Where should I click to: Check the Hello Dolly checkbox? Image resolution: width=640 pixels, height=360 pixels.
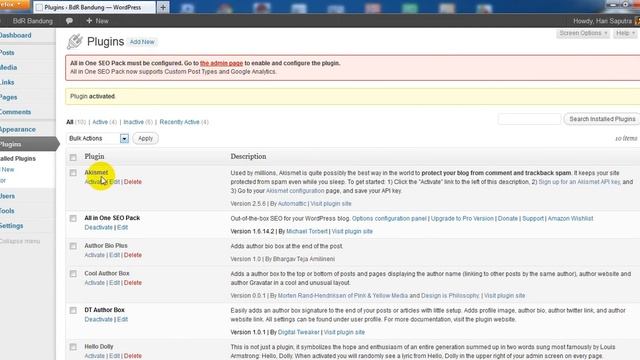click(73, 347)
